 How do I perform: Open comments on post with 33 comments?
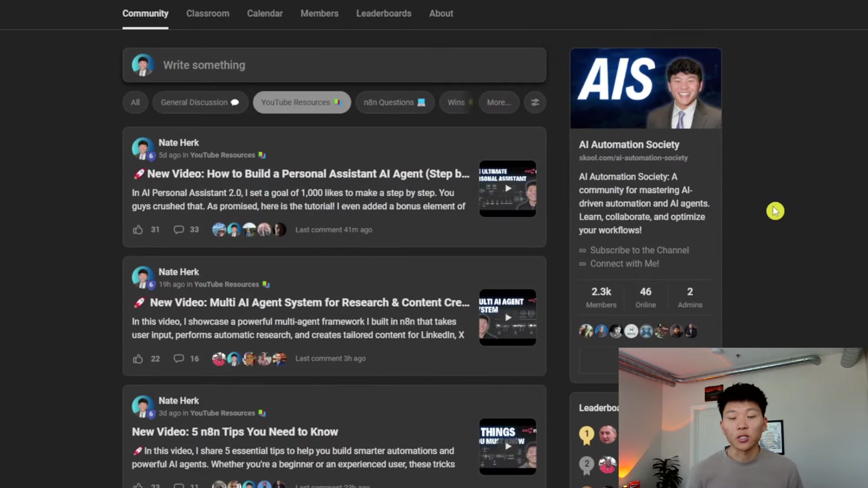[186, 230]
